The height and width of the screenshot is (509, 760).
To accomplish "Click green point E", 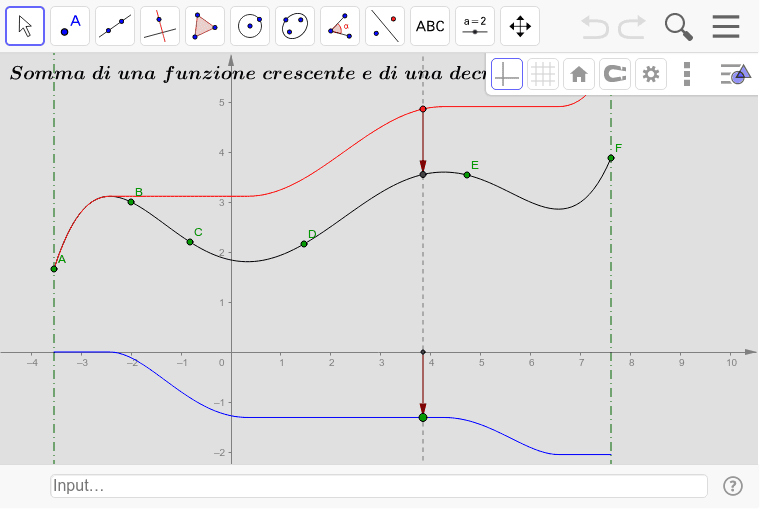I will coord(467,175).
